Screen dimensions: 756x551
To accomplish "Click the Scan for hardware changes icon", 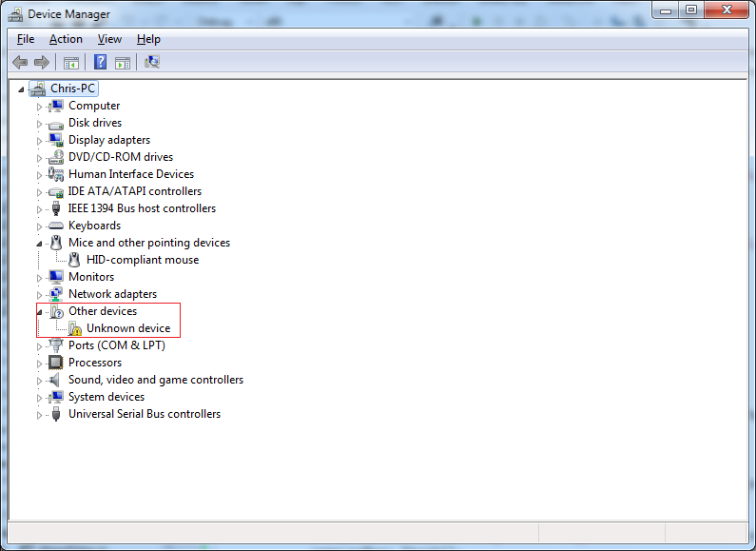I will pyautogui.click(x=152, y=62).
